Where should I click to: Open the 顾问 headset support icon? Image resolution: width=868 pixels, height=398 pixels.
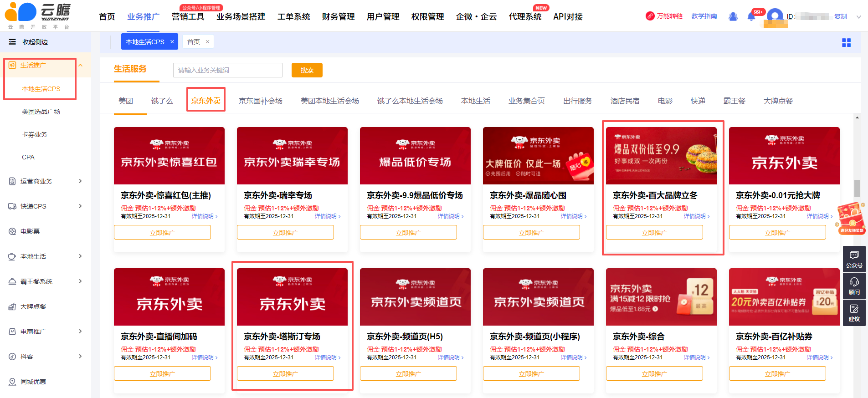pos(854,286)
